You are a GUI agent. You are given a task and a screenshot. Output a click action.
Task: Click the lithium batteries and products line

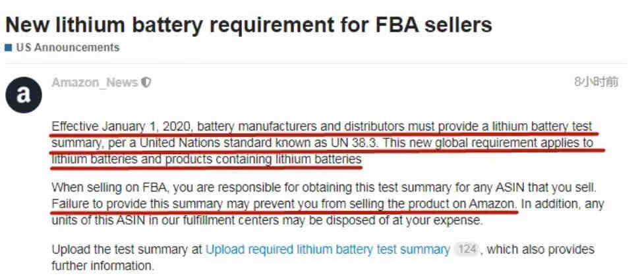click(206, 159)
